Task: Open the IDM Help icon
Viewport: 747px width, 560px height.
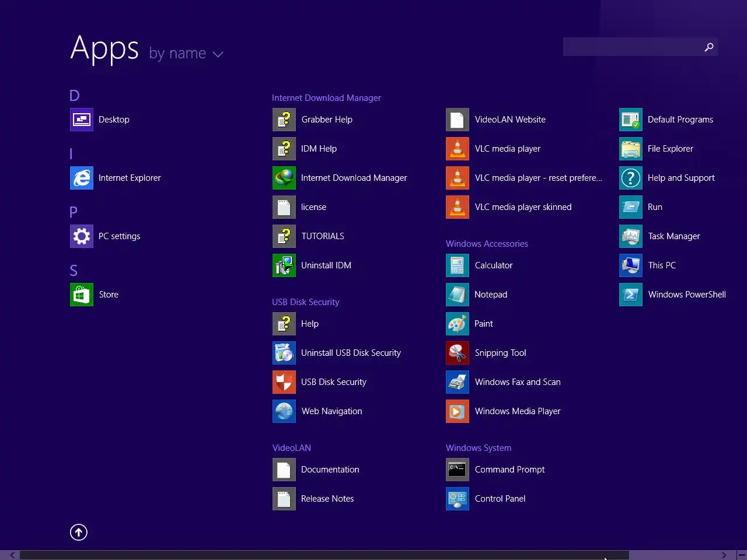Action: [x=284, y=149]
